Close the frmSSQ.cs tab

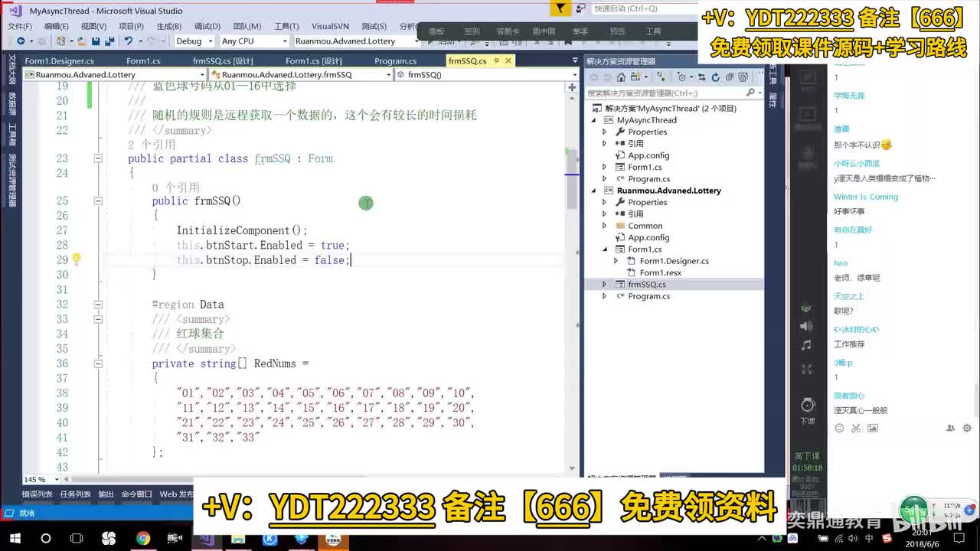pos(508,60)
